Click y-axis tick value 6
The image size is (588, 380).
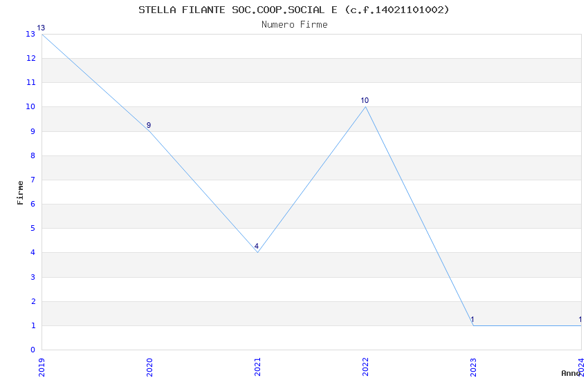pyautogui.click(x=33, y=204)
